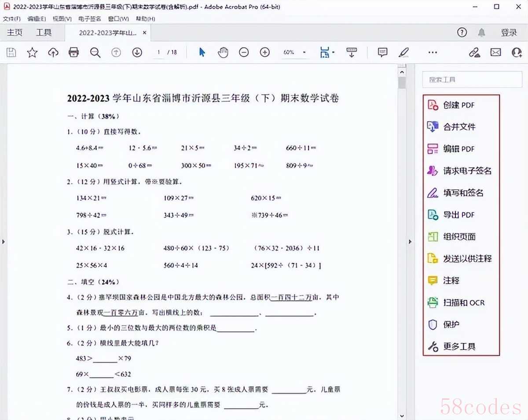Click the send by email icon

tap(496, 52)
